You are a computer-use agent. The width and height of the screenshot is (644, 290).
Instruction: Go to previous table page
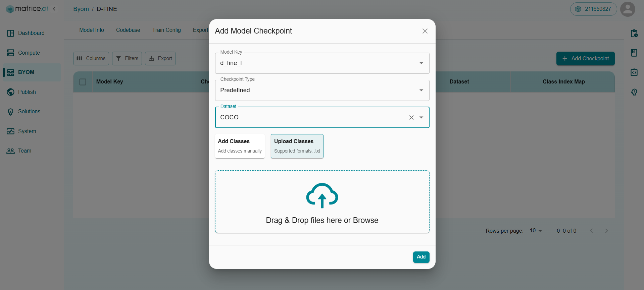click(592, 231)
